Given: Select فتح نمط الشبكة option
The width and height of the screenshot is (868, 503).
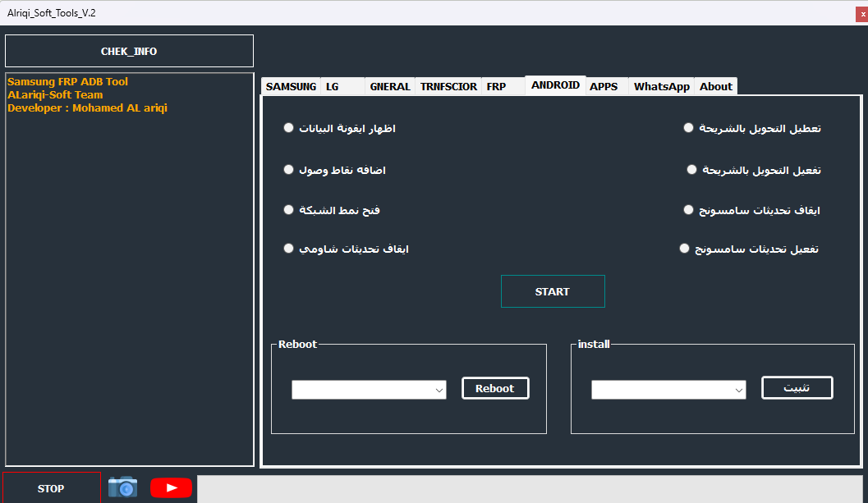Looking at the screenshot, I should pyautogui.click(x=288, y=209).
